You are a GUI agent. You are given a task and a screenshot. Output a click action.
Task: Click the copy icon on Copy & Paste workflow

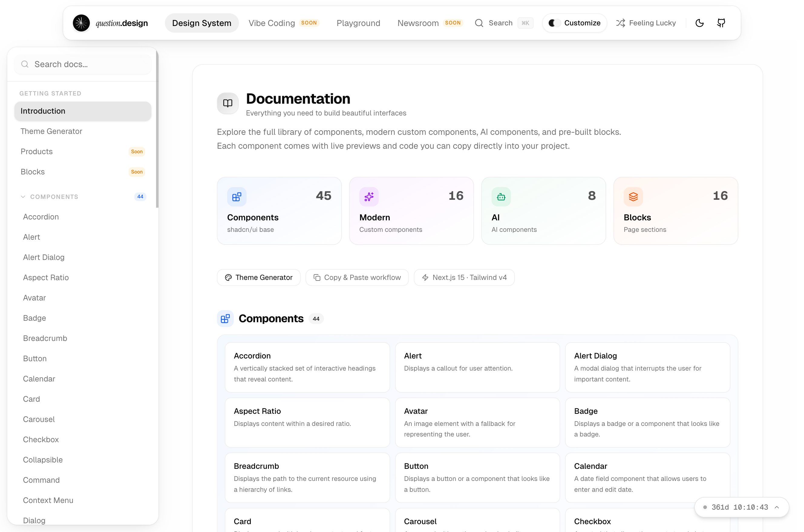[x=317, y=277]
